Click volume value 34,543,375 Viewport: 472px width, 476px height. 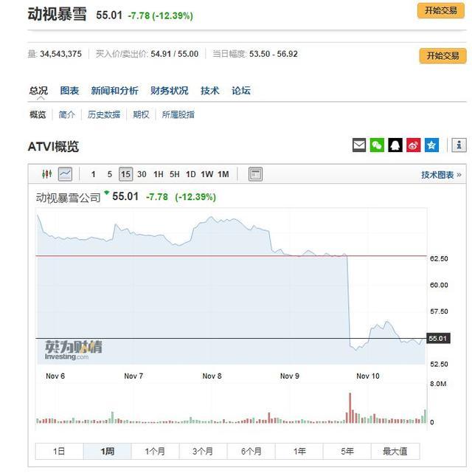(61, 54)
